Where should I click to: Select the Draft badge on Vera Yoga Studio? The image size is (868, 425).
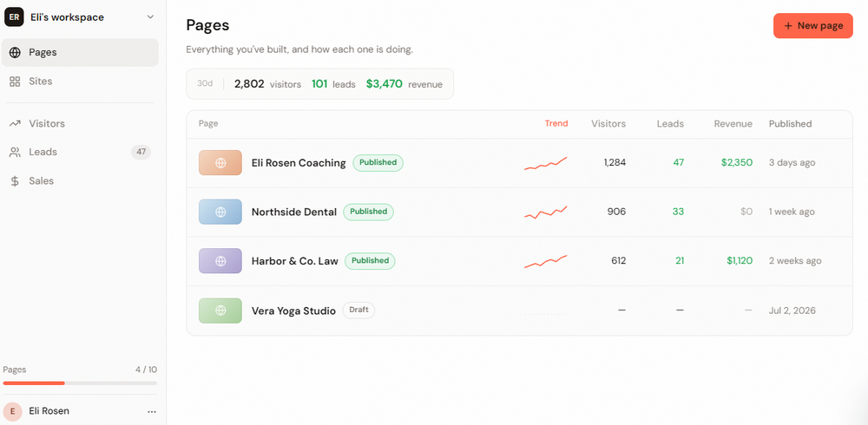point(358,310)
